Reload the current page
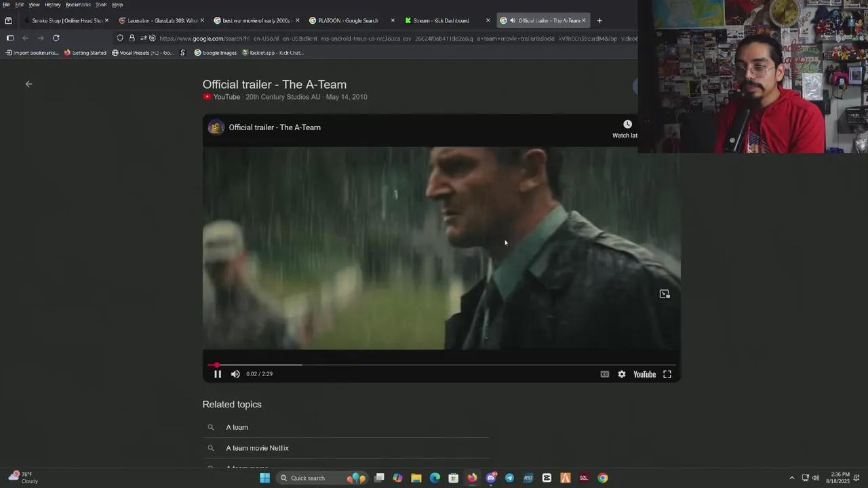The height and width of the screenshot is (488, 868). tap(56, 38)
